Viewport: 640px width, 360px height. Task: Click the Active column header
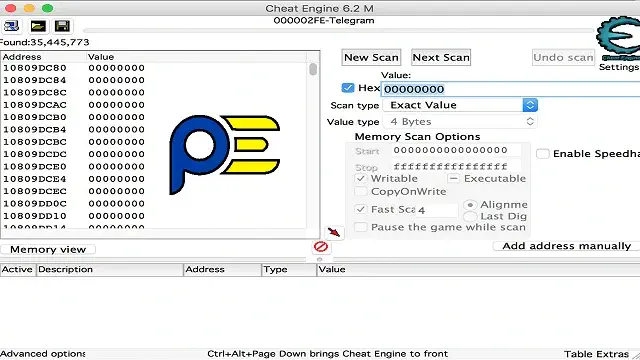click(18, 269)
